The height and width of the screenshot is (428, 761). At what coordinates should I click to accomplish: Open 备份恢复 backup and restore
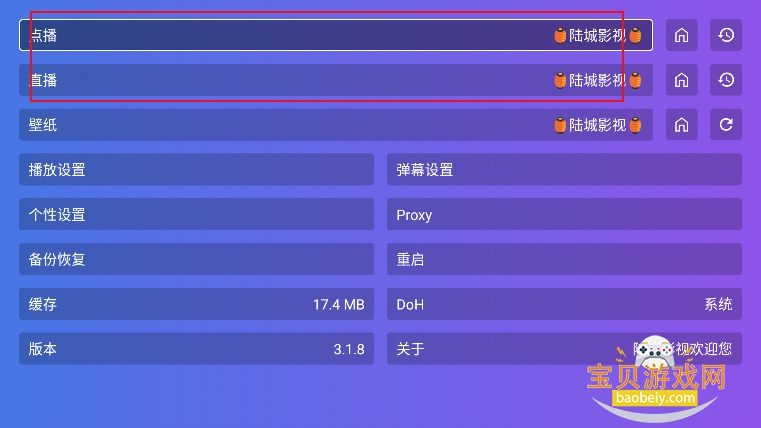pos(196,260)
